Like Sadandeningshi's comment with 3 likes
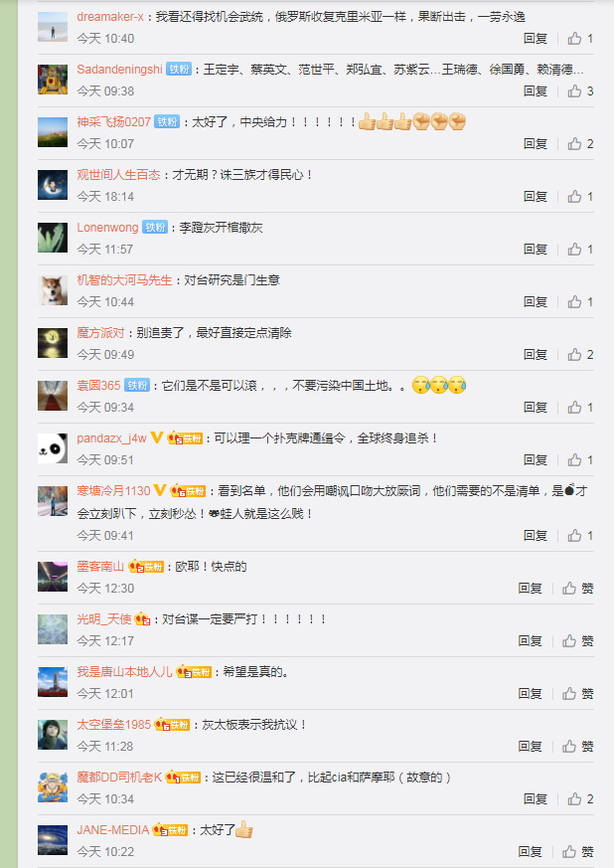Screen dimensions: 614x868 [579, 90]
